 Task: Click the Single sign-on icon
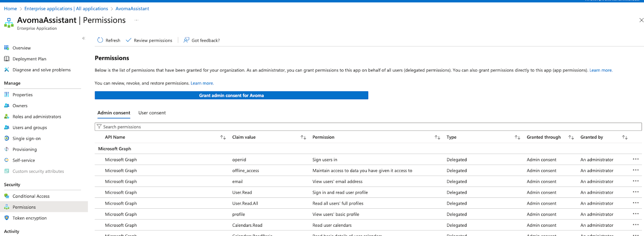tap(6, 138)
